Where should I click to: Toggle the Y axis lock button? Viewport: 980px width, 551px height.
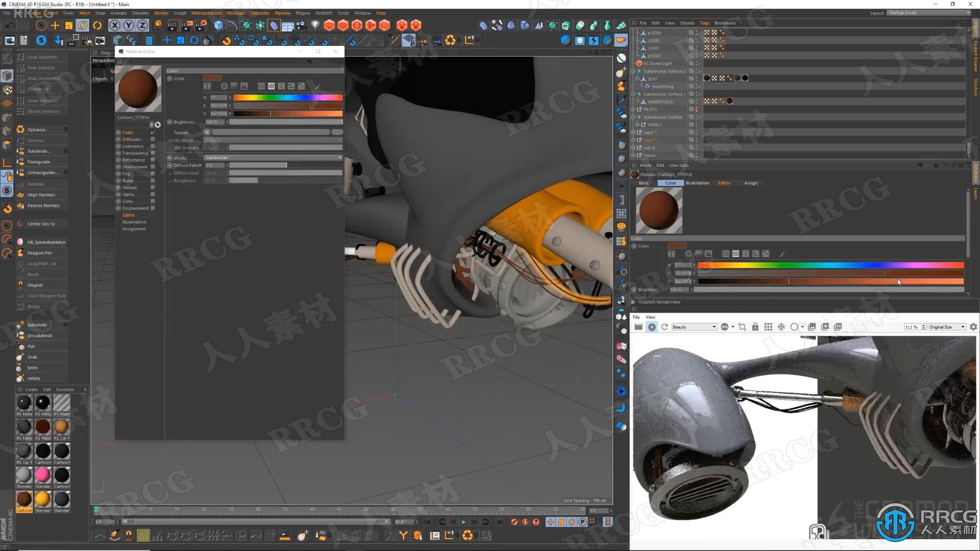pos(129,25)
